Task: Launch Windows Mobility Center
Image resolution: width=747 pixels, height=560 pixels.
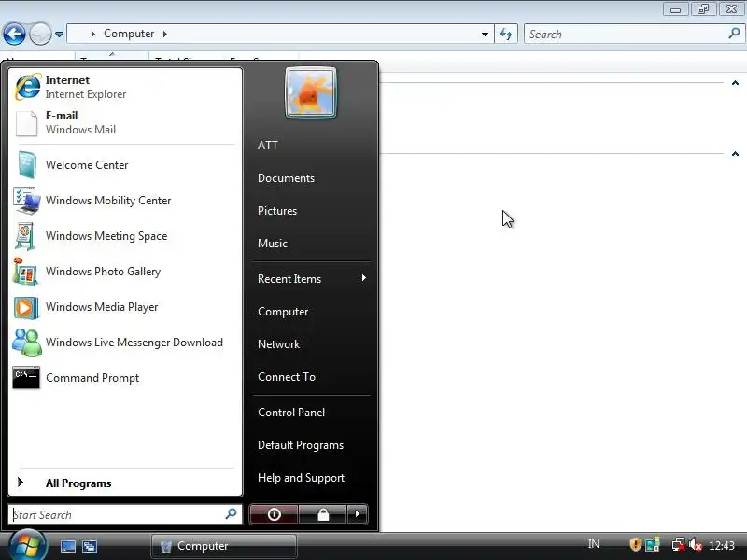Action: point(125,201)
